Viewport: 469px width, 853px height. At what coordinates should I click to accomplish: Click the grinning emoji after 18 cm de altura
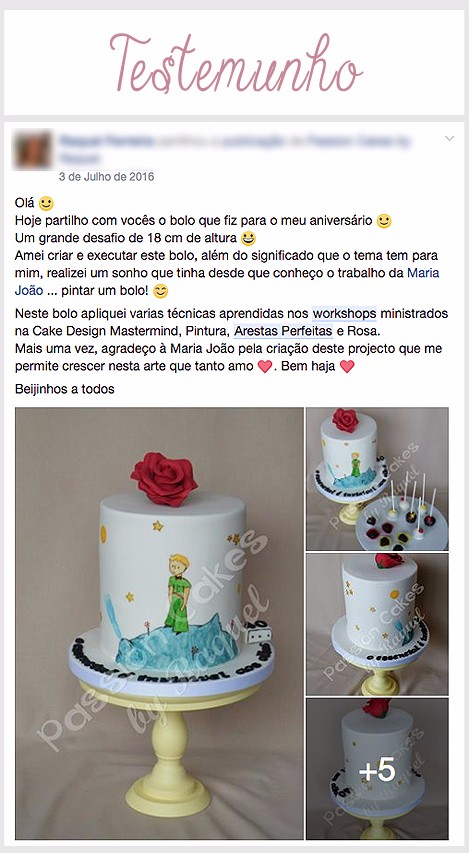[248, 238]
